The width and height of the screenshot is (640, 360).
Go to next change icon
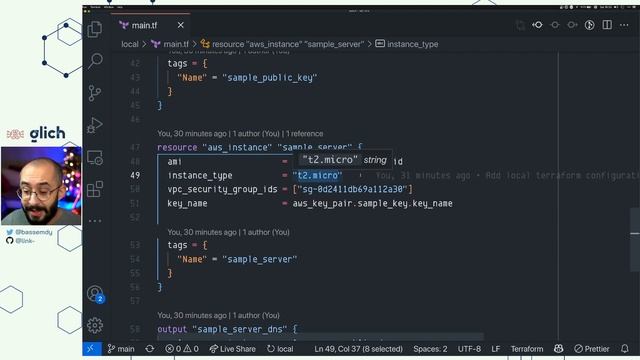point(572,25)
